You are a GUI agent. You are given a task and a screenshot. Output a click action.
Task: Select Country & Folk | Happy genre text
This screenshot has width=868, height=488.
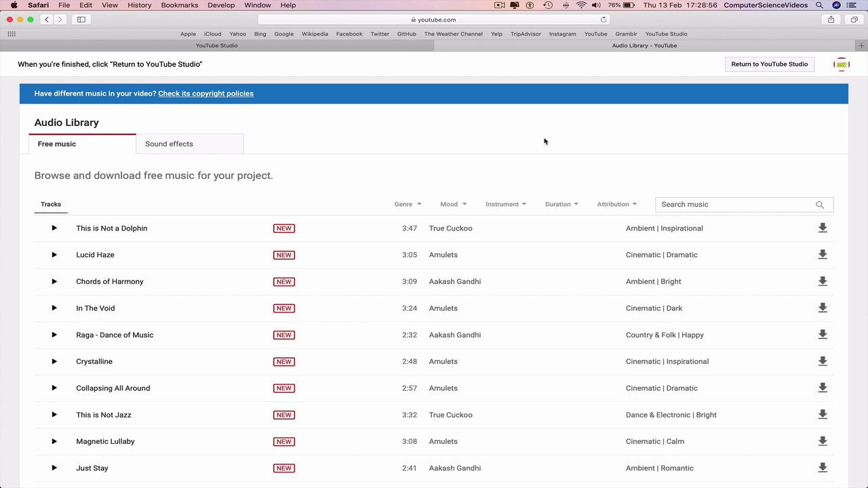click(x=665, y=335)
